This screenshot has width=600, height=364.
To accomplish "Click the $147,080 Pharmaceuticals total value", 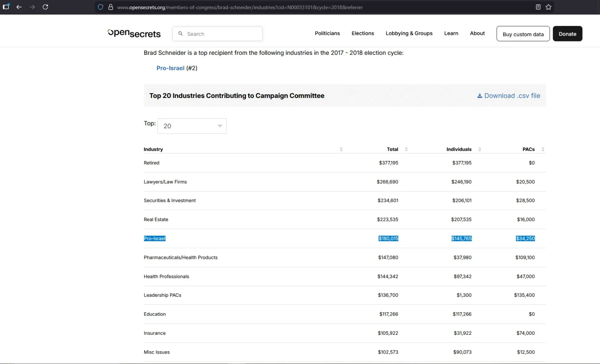I will coord(388,258).
